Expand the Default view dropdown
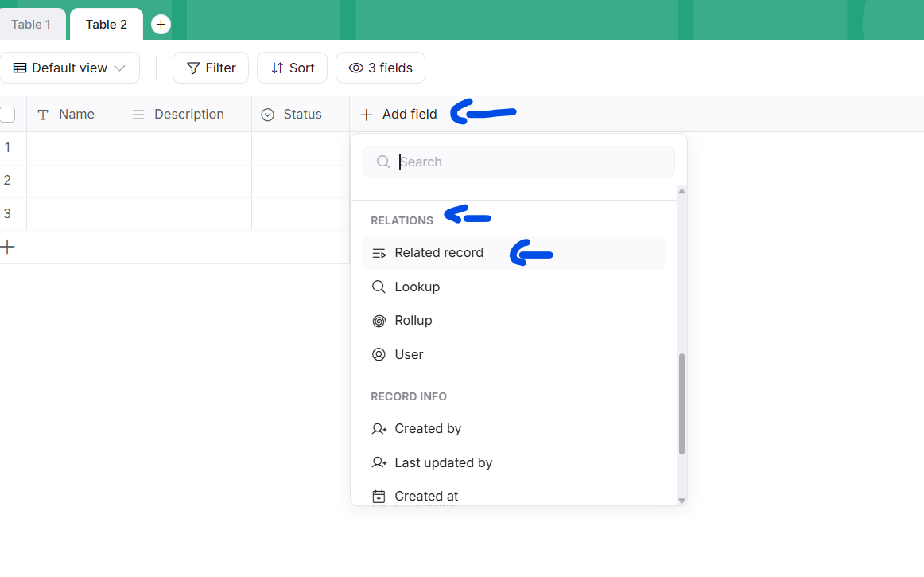The height and width of the screenshot is (577, 924). tap(70, 68)
